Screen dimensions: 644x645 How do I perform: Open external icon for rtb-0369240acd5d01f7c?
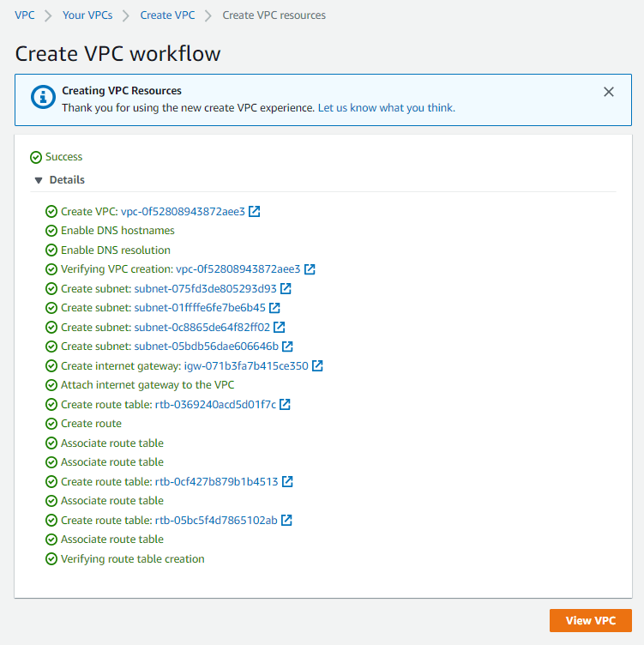[285, 404]
